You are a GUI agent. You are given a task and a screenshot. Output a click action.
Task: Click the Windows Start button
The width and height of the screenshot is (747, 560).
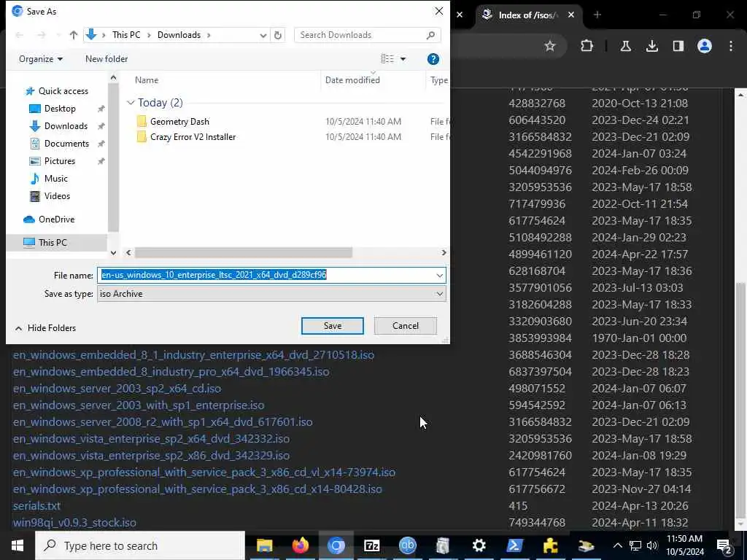(x=18, y=545)
